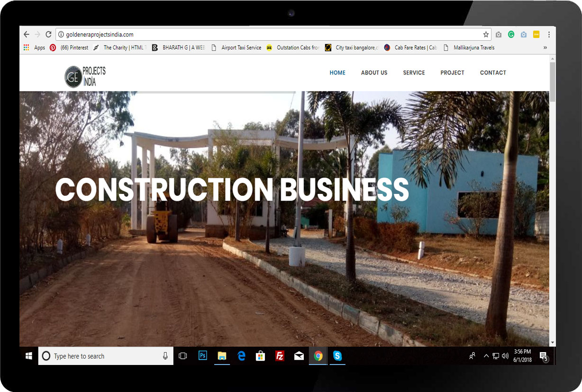Open Photoshop from the taskbar
Image resolution: width=582 pixels, height=392 pixels.
pos(203,356)
